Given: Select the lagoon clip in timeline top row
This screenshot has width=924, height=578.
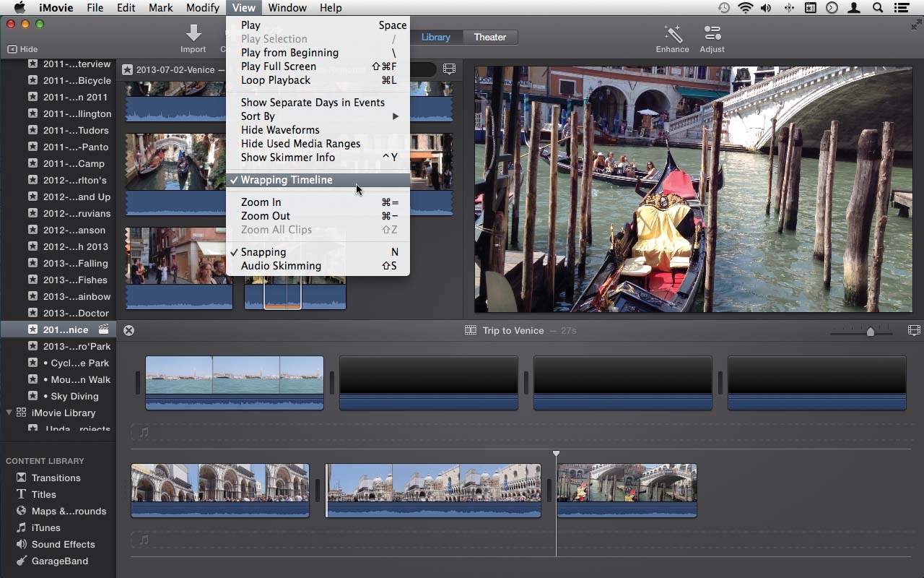Looking at the screenshot, I should click(235, 383).
